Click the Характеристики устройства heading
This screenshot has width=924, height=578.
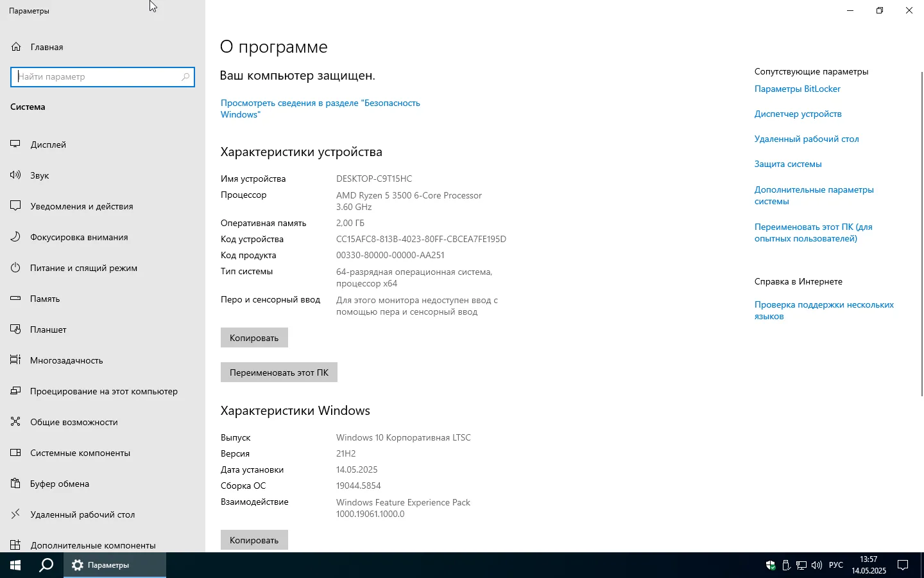point(302,152)
